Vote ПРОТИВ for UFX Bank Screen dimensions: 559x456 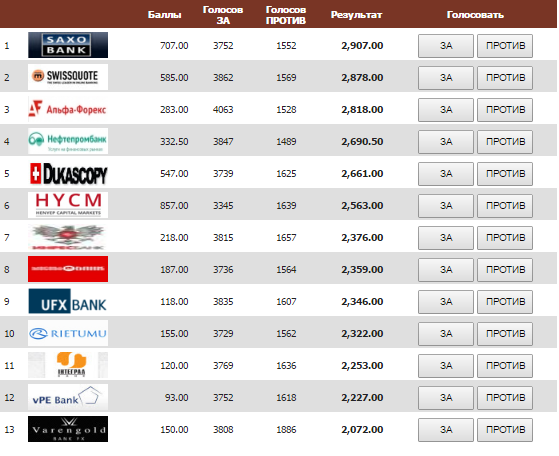click(505, 302)
